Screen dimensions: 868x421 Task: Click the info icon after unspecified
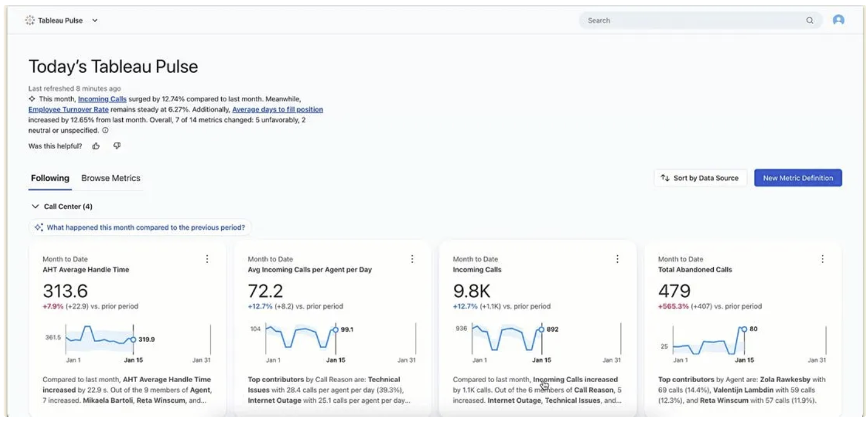pyautogui.click(x=105, y=130)
